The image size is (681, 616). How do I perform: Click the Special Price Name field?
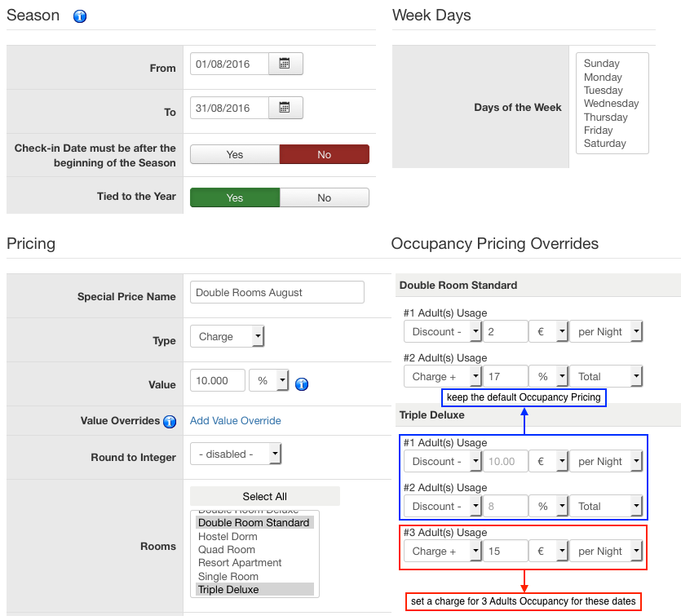point(277,292)
